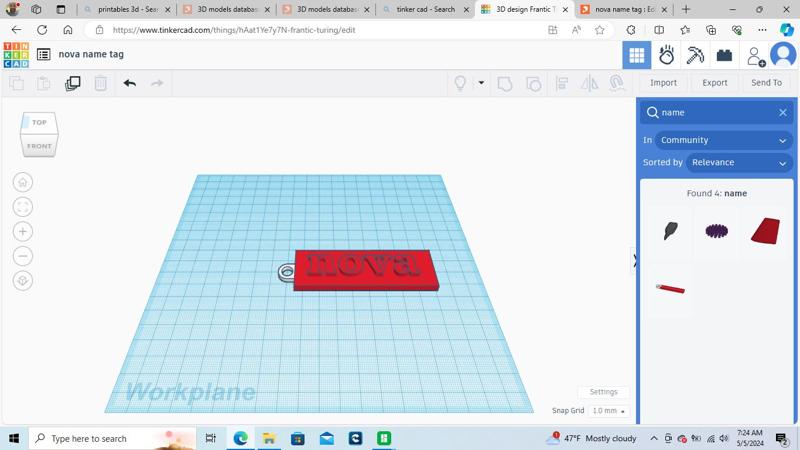
Task: Switch to the first 3D models database tab
Action: pos(227,9)
